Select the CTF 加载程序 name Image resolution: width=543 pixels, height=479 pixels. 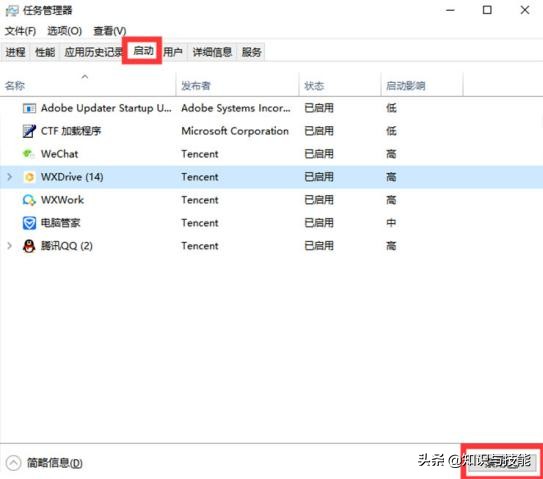pyautogui.click(x=71, y=131)
